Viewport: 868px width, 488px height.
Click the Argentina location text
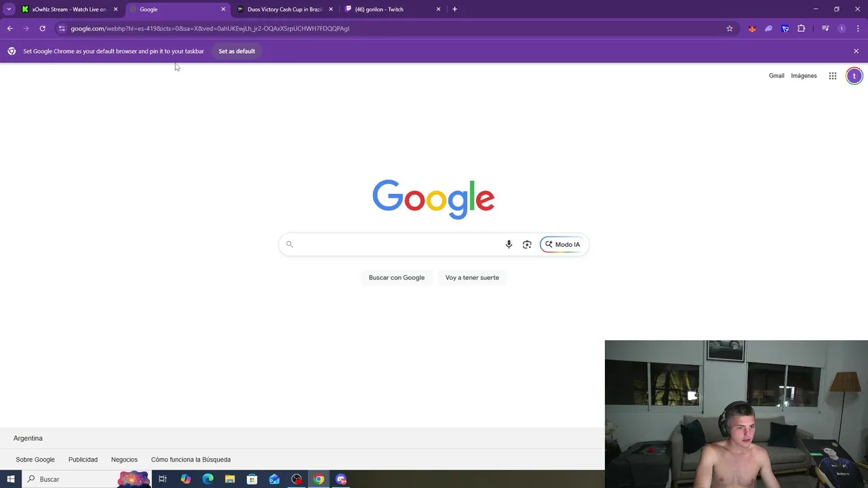click(28, 439)
